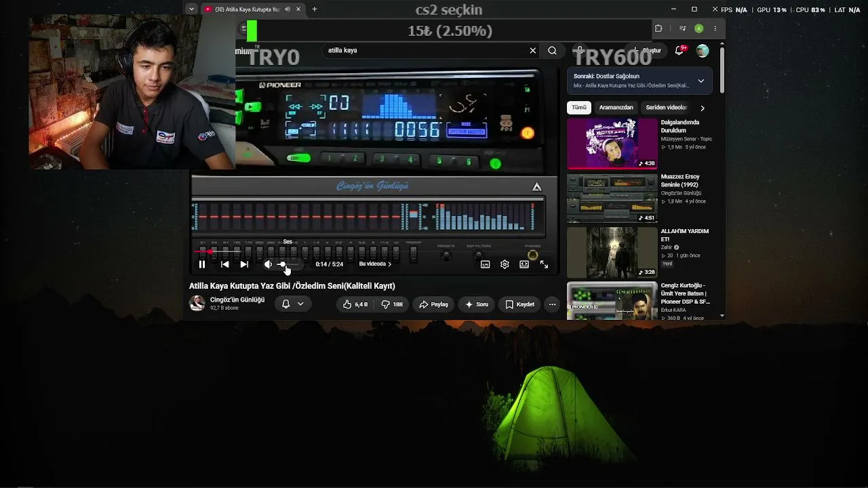Viewport: 868px width, 488px height.
Task: Click the Paylaş share button
Action: [434, 304]
